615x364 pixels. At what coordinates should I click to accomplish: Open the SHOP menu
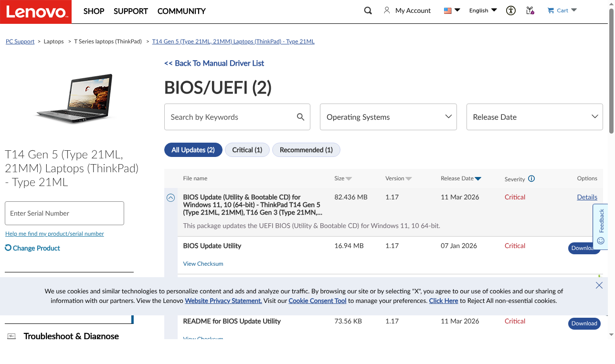click(94, 11)
